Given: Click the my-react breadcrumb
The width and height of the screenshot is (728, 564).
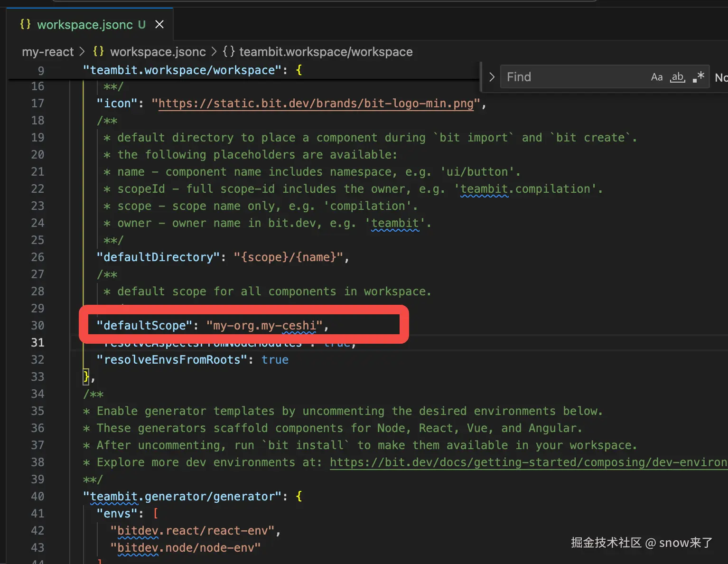Looking at the screenshot, I should (x=48, y=52).
